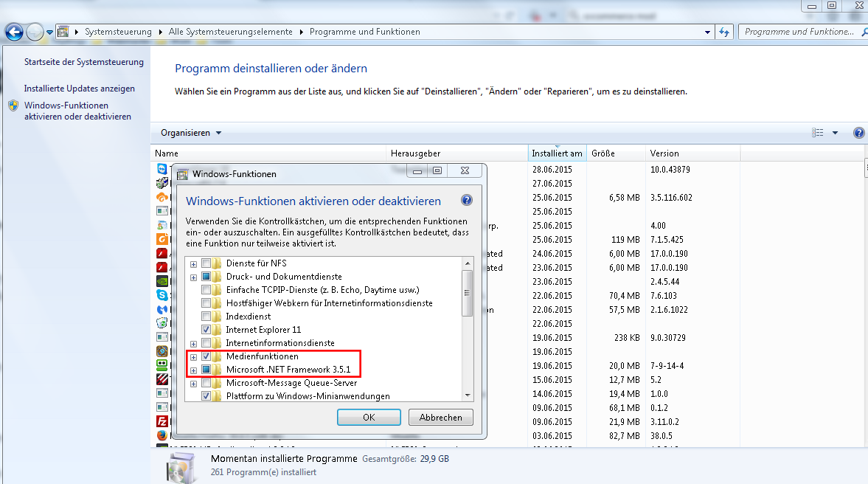This screenshot has width=868, height=484.
Task: Navigate to Systemsteuerung in the breadcrumb
Action: point(118,32)
